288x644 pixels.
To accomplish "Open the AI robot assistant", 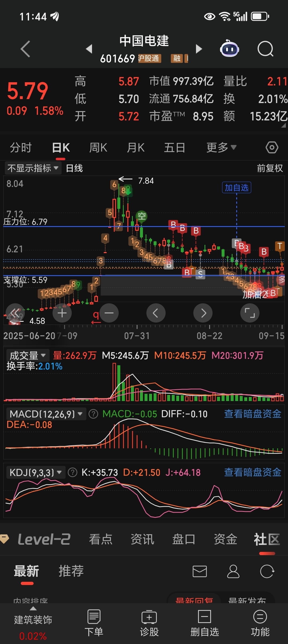I will click(x=229, y=49).
